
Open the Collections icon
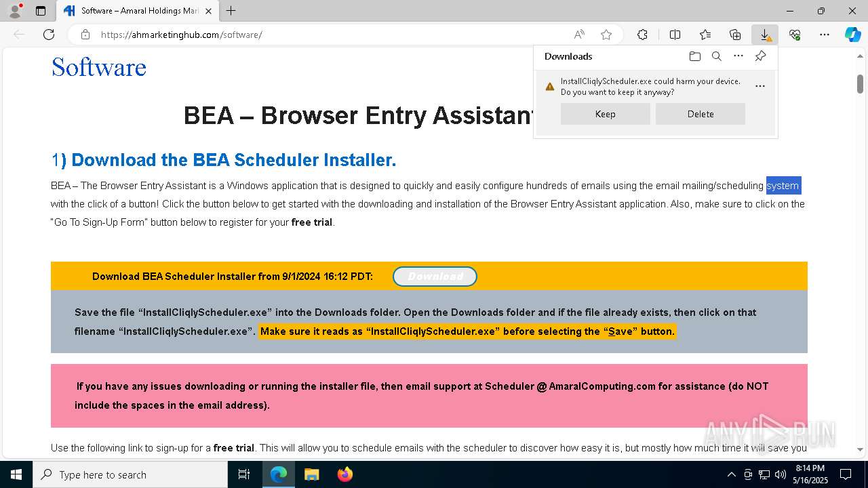(735, 35)
